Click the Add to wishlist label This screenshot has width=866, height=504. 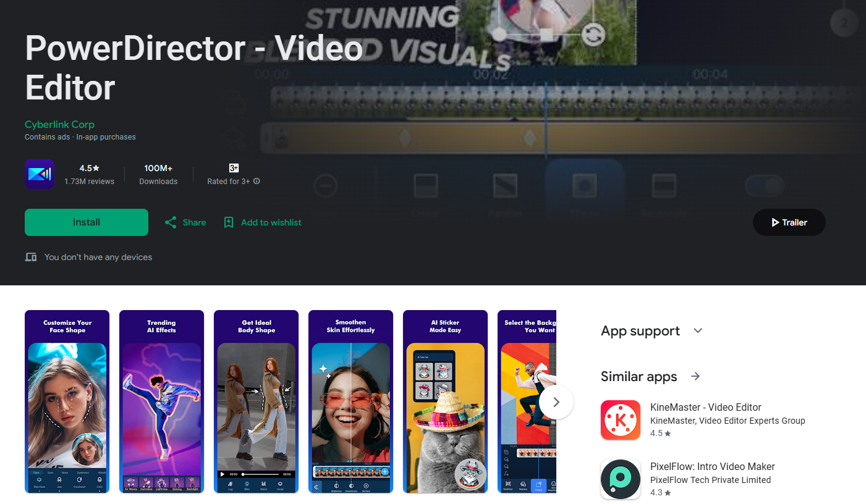point(271,222)
